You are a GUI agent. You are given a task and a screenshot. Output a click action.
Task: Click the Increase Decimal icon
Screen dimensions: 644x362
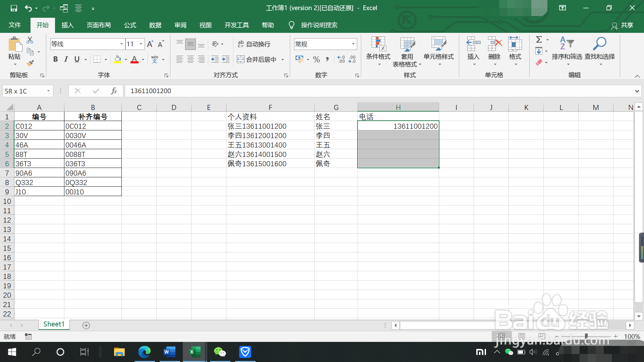click(341, 59)
